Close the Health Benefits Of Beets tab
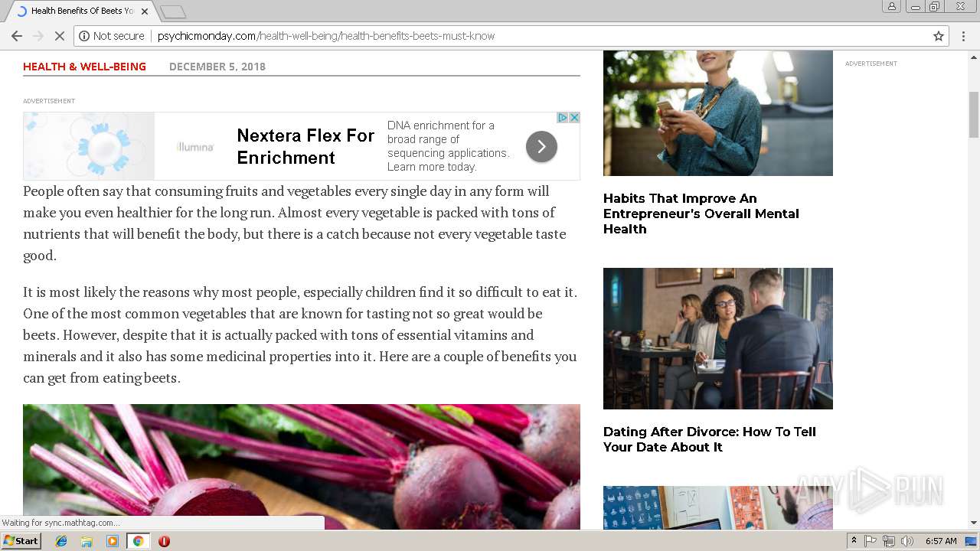Viewport: 980px width, 551px height. point(144,11)
